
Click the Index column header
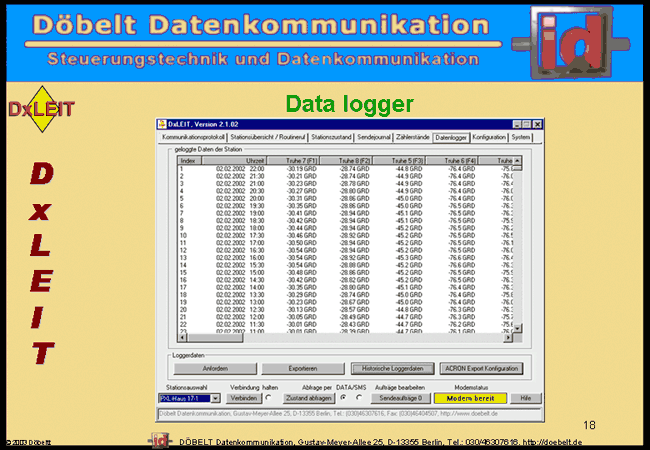pos(189,160)
